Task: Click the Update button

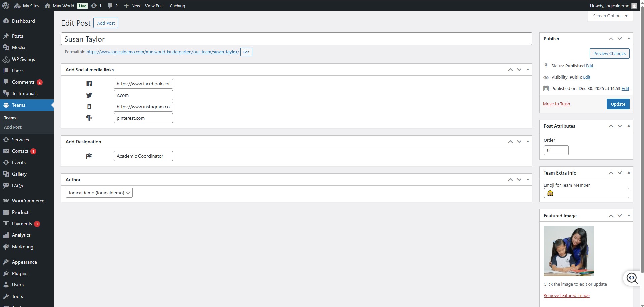Action: (x=618, y=104)
